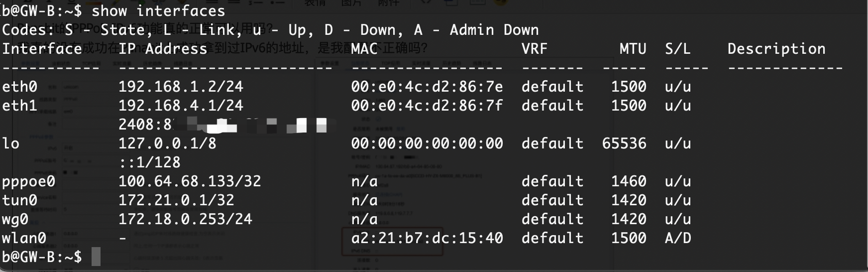868x272 pixels.
Task: Select the MTU column header
Action: coord(633,49)
